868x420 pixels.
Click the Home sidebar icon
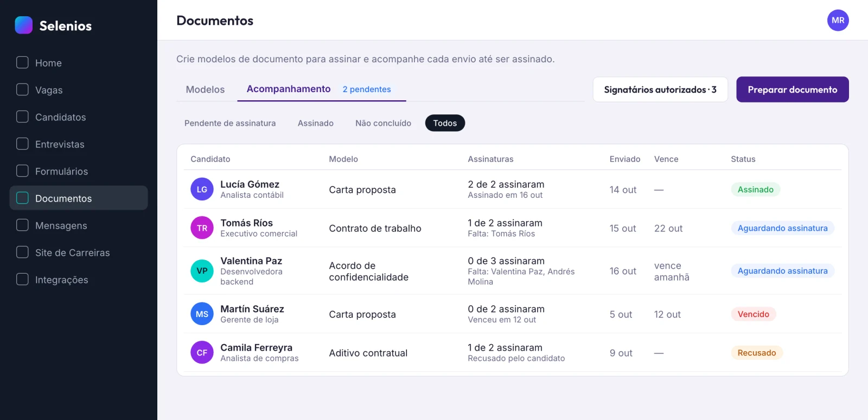tap(22, 62)
